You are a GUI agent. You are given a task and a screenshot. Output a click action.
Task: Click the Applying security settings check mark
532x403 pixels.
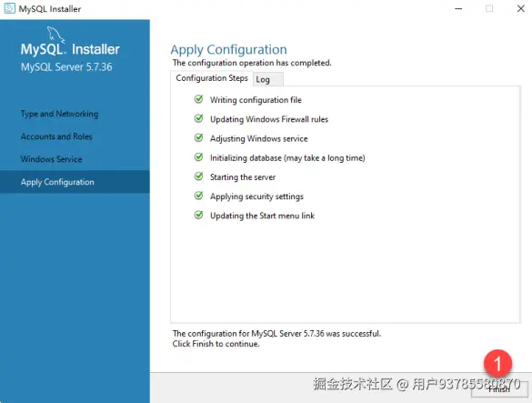(x=199, y=196)
